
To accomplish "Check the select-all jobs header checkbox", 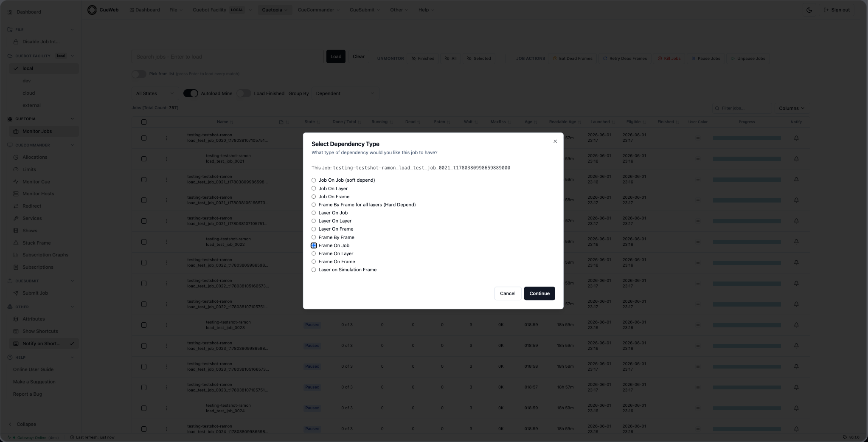I will [144, 122].
